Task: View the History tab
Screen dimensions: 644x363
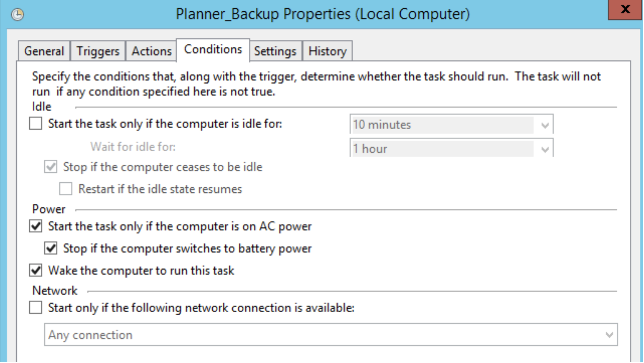Action: click(x=327, y=51)
